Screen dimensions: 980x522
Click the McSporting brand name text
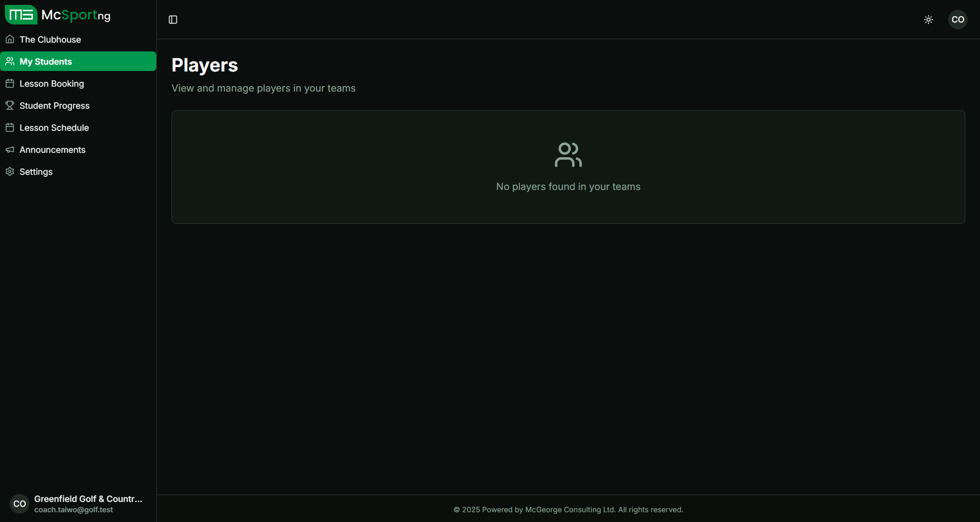click(76, 15)
